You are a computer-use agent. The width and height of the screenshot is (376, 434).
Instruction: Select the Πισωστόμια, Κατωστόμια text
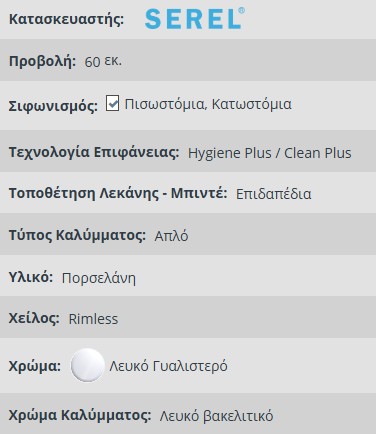(208, 104)
